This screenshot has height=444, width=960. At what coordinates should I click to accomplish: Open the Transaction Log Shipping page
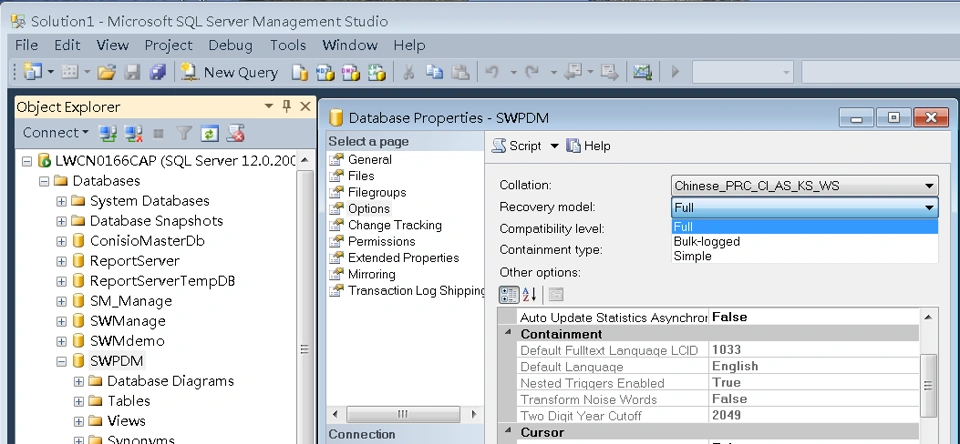pyautogui.click(x=416, y=291)
